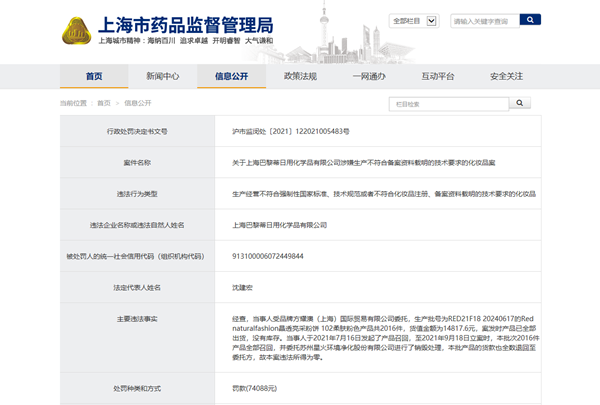Screen dimensions: 600x405
Task: Click the blue header search magnifier button
Action: click(x=530, y=20)
